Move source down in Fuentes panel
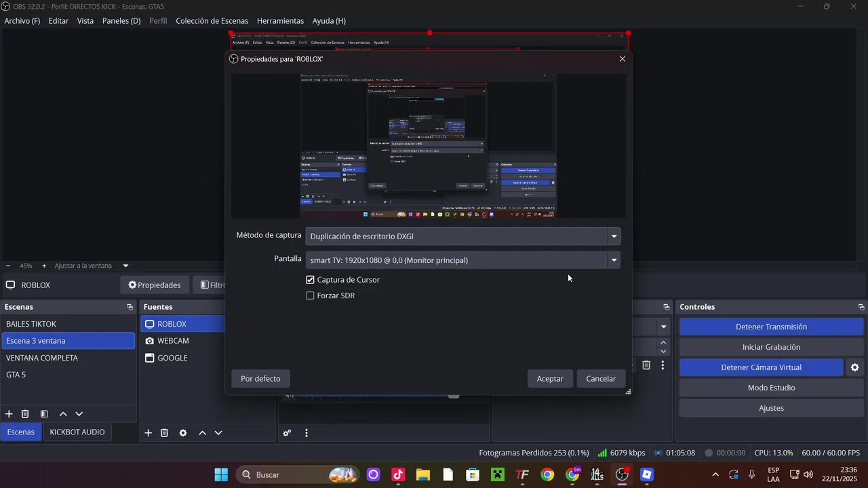This screenshot has height=488, width=868. tap(218, 433)
